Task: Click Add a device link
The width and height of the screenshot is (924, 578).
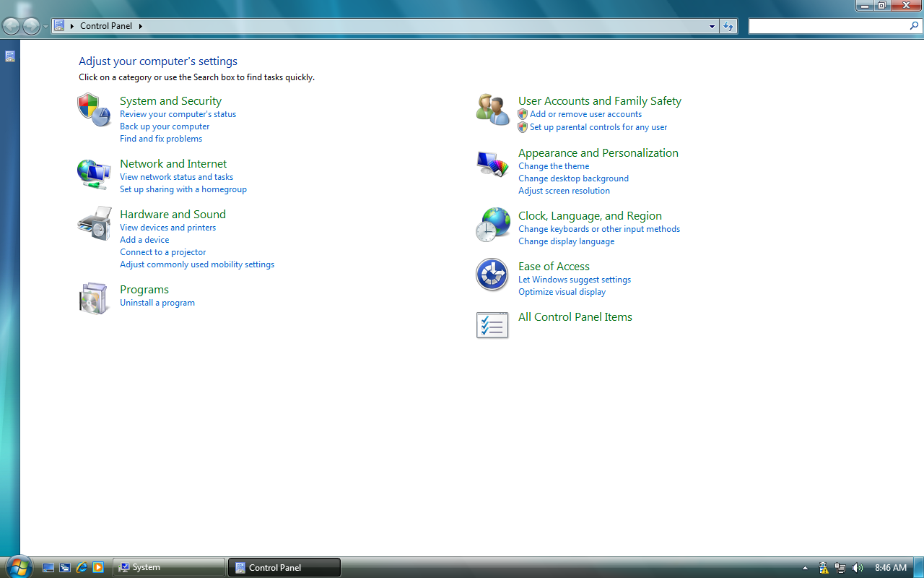Action: [x=144, y=240]
